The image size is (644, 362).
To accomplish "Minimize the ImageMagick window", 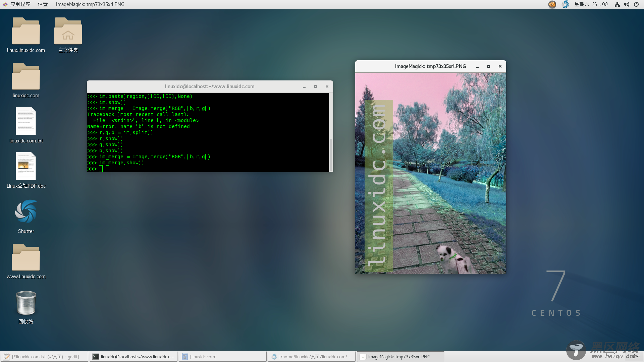I will point(477,66).
